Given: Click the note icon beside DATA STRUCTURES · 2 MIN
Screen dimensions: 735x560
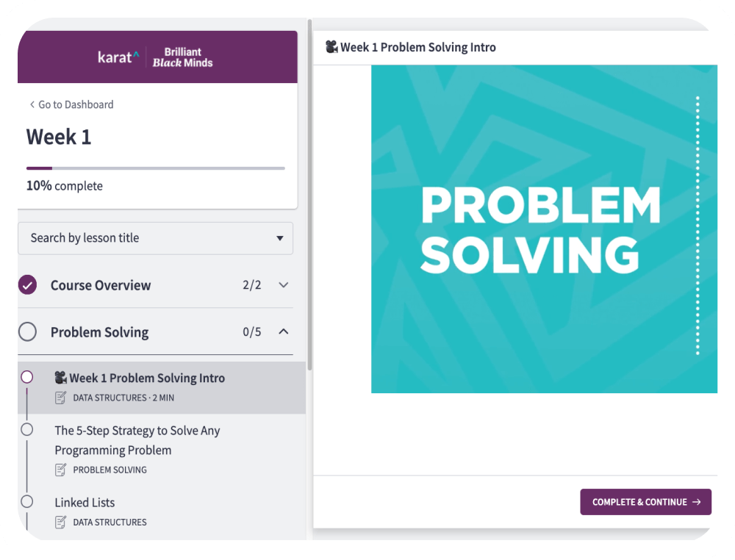Looking at the screenshot, I should click(x=61, y=398).
